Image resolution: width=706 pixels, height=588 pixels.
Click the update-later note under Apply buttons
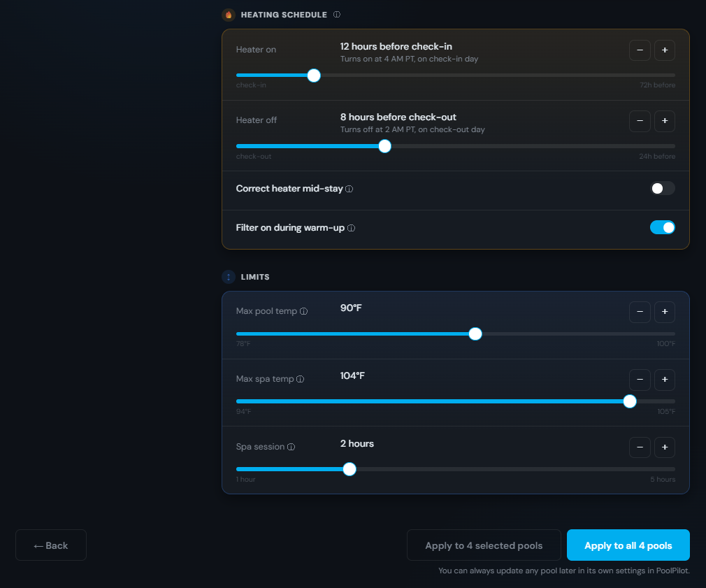pyautogui.click(x=563, y=571)
